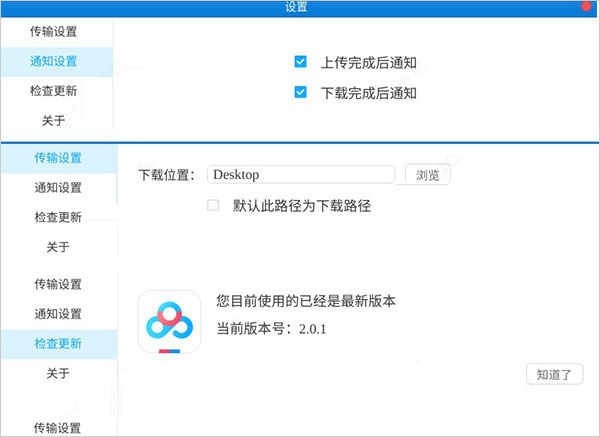Open 关于 tab in the download location panel

pos(58,247)
